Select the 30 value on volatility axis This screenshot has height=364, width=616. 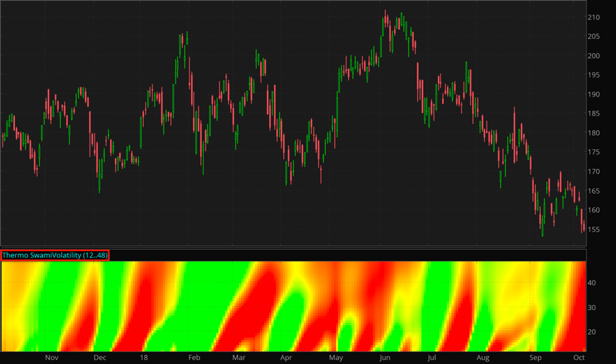[x=592, y=307]
